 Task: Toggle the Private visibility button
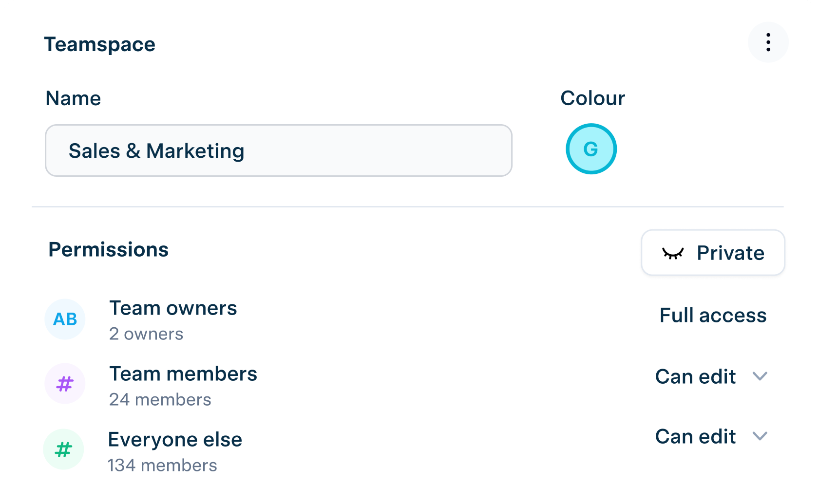[x=713, y=253]
